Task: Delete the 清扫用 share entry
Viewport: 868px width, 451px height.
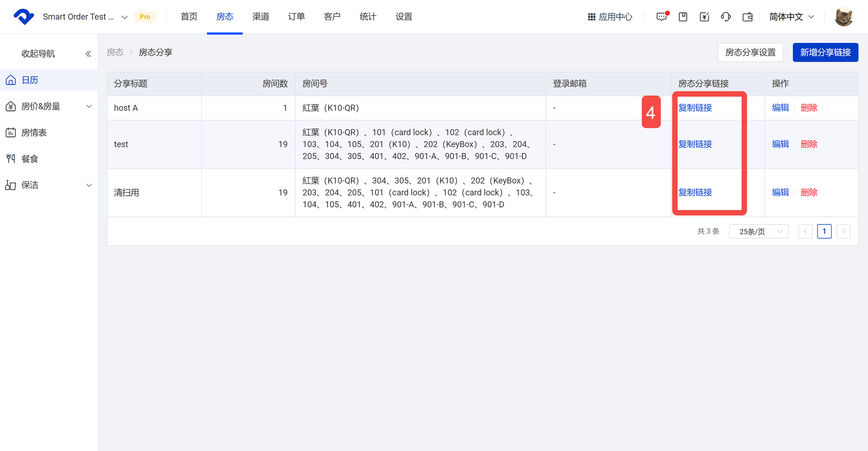Action: tap(809, 192)
